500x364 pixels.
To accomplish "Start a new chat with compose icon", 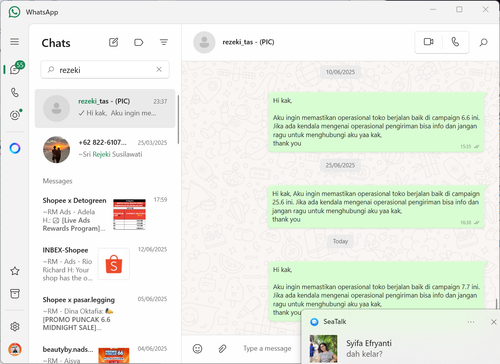I will 113,42.
